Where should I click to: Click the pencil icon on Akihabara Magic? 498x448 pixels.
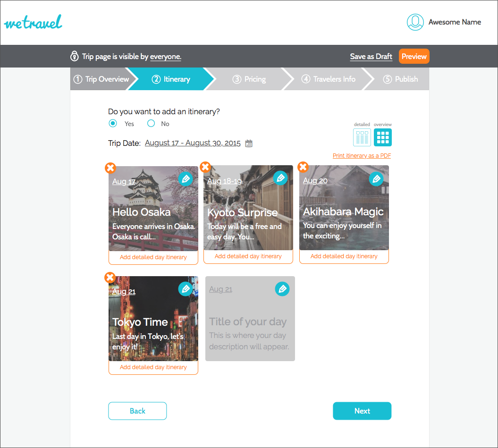(x=376, y=179)
